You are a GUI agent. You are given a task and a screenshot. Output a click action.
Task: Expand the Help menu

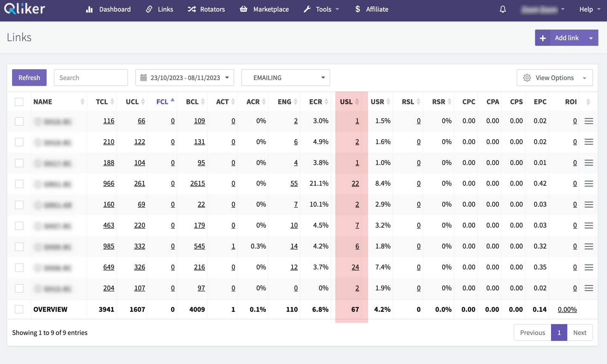[590, 9]
